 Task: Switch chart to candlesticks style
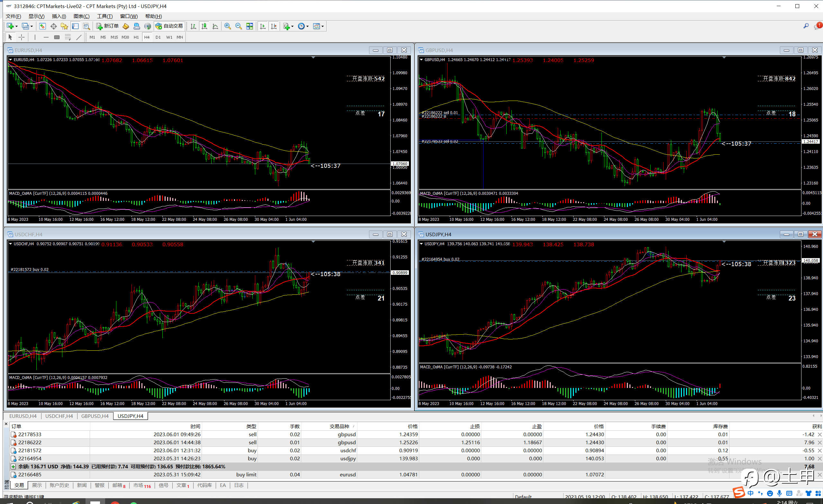pos(204,26)
